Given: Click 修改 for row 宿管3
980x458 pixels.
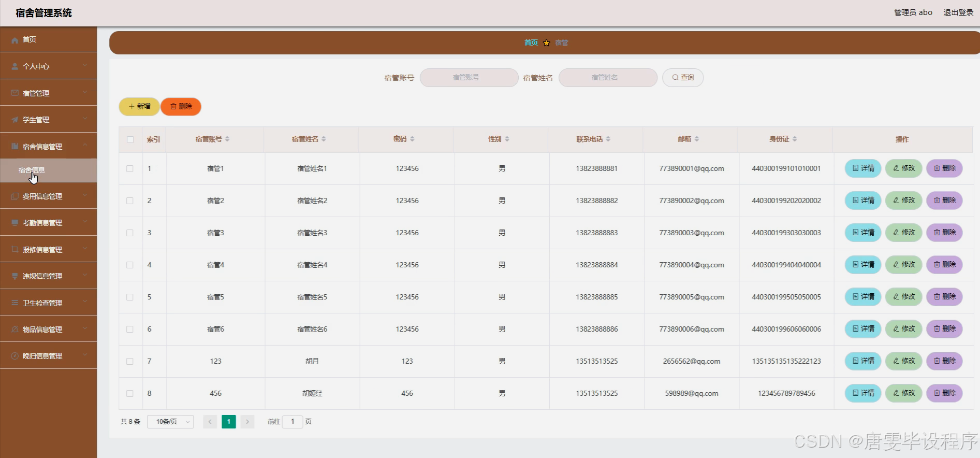Looking at the screenshot, I should tap(904, 233).
